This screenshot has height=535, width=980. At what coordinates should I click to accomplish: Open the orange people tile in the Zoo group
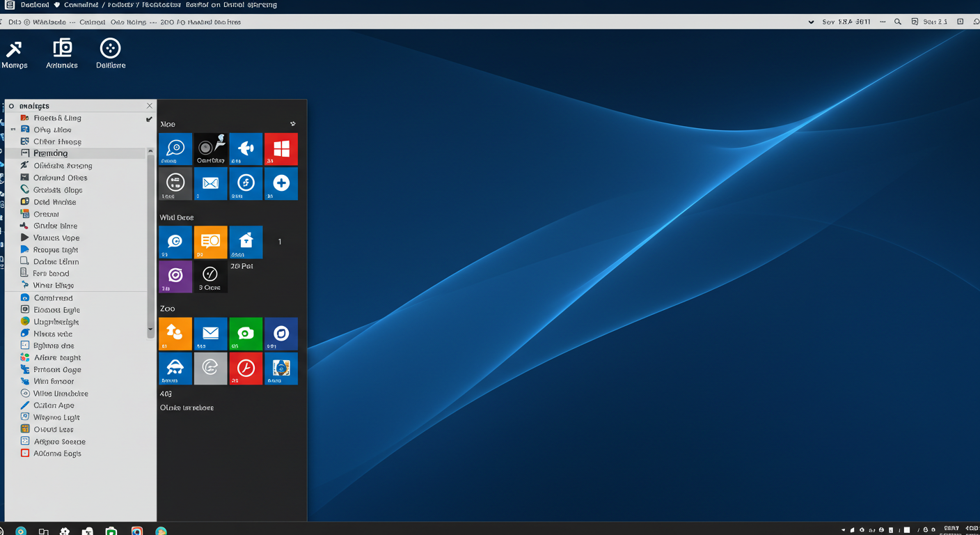pos(175,334)
